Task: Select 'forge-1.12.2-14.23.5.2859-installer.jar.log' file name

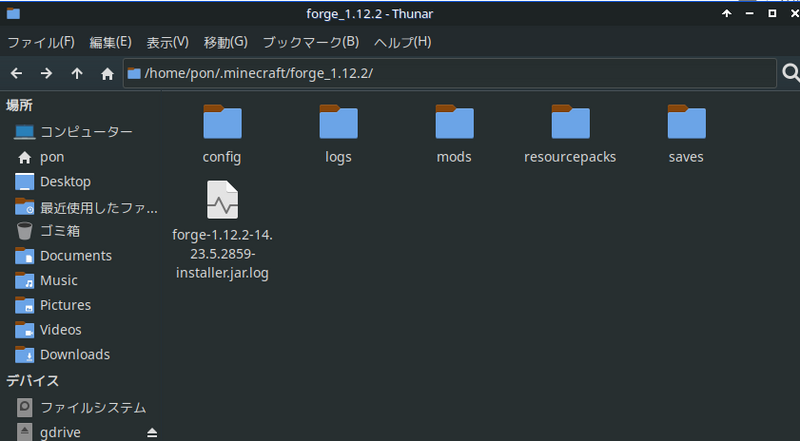Action: [x=222, y=254]
